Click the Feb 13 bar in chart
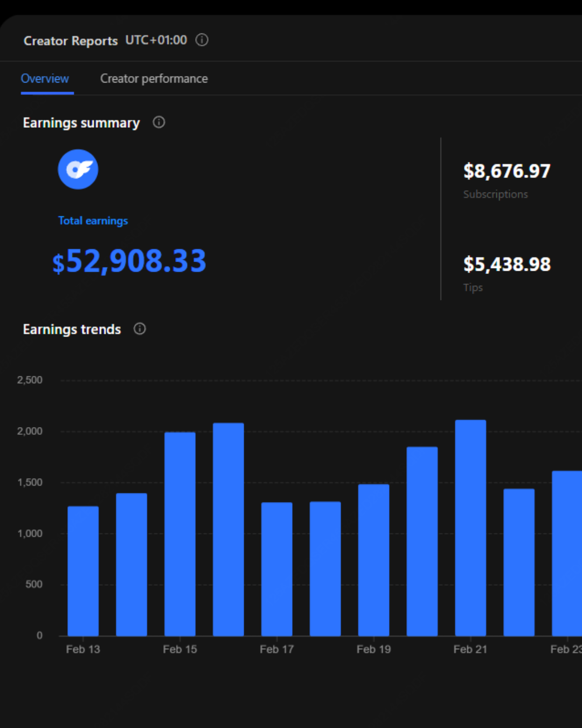 [83, 571]
